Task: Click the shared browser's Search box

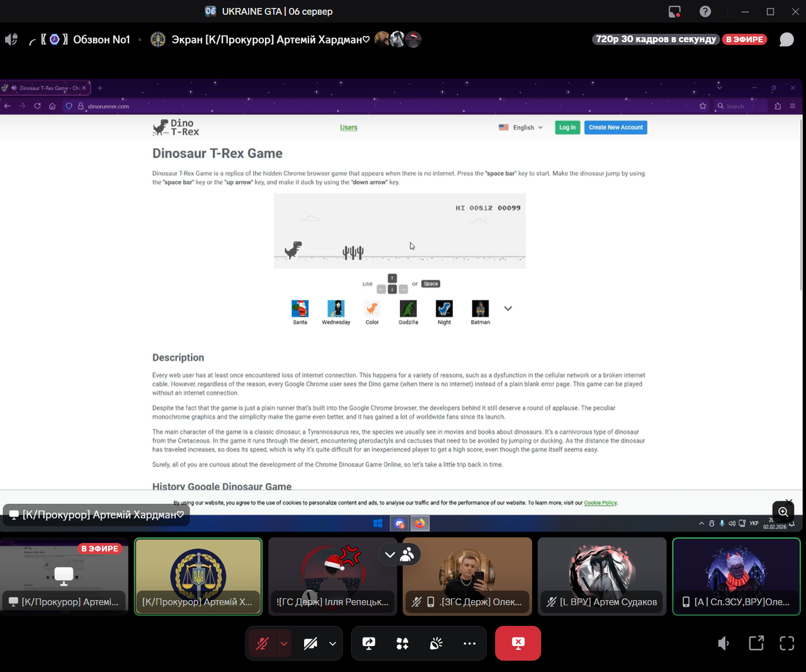Action: click(741, 106)
